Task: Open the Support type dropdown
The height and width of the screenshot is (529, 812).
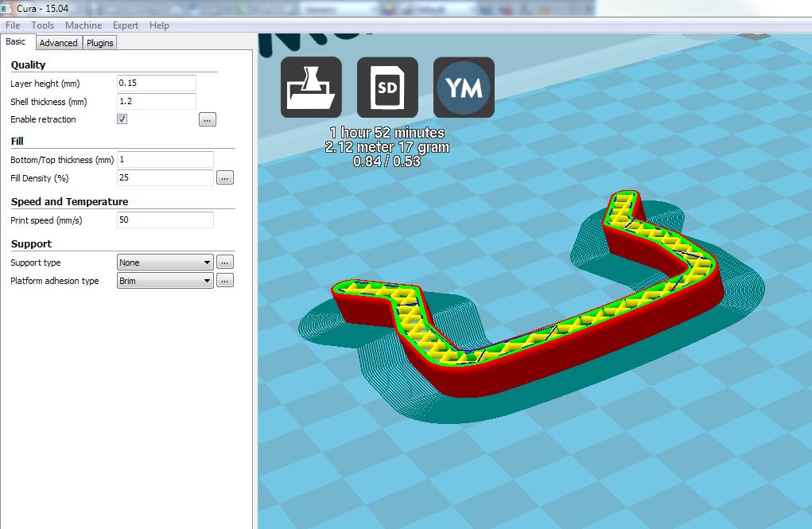Action: point(165,262)
